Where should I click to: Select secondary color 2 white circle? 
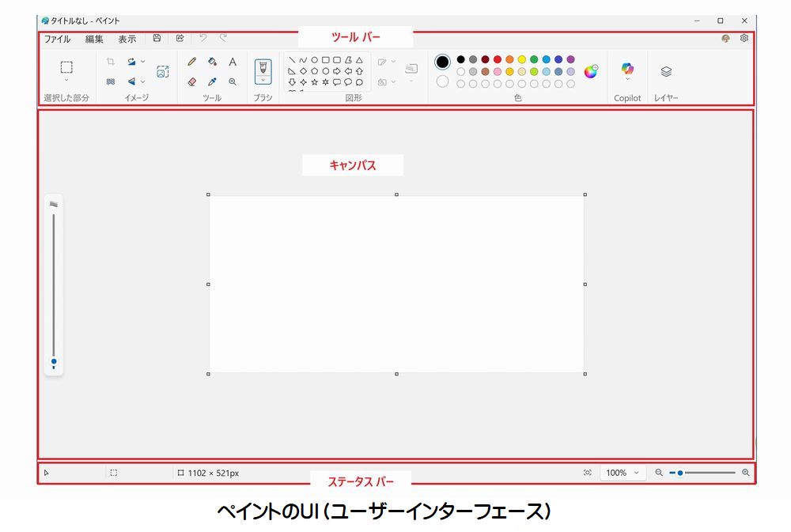pyautogui.click(x=442, y=81)
